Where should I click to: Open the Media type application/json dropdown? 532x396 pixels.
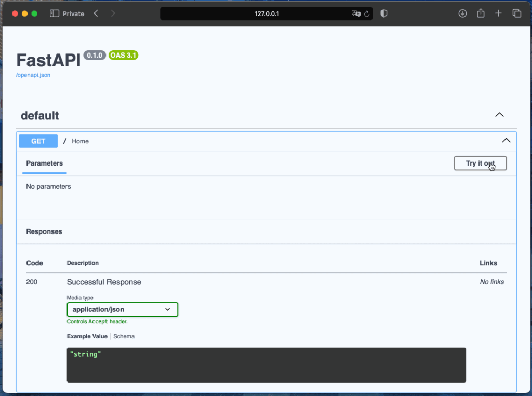tap(122, 309)
